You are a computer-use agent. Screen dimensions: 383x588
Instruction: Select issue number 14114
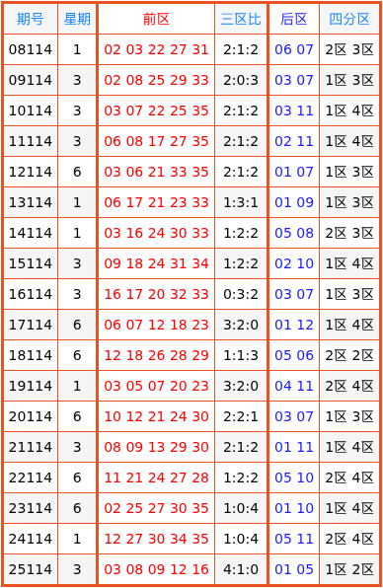[x=31, y=233]
